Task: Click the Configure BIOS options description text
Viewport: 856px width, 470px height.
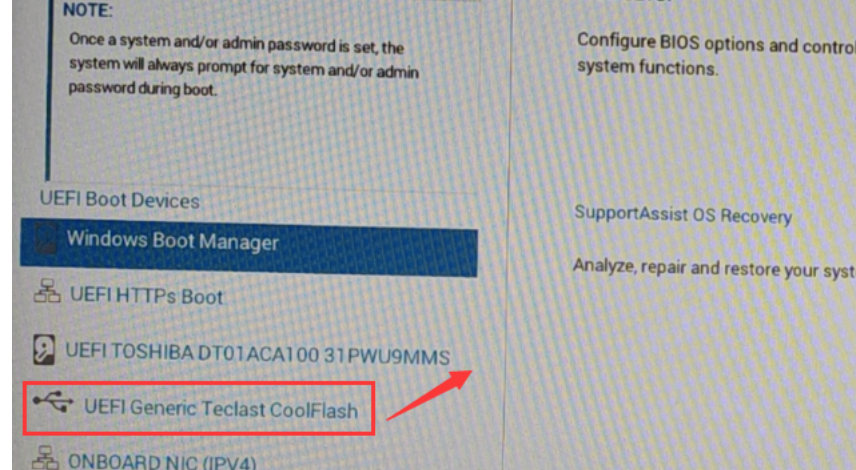Action: (x=716, y=55)
